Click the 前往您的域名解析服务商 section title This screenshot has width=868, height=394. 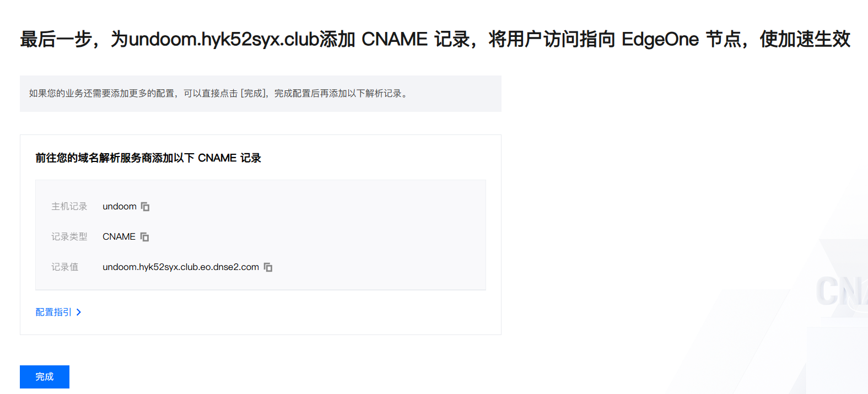coord(148,158)
